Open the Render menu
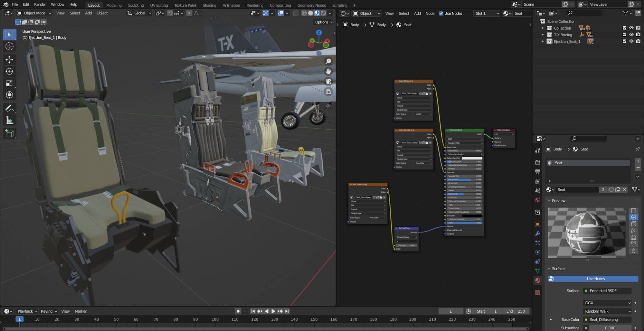The height and width of the screenshot is (331, 644). click(40, 5)
